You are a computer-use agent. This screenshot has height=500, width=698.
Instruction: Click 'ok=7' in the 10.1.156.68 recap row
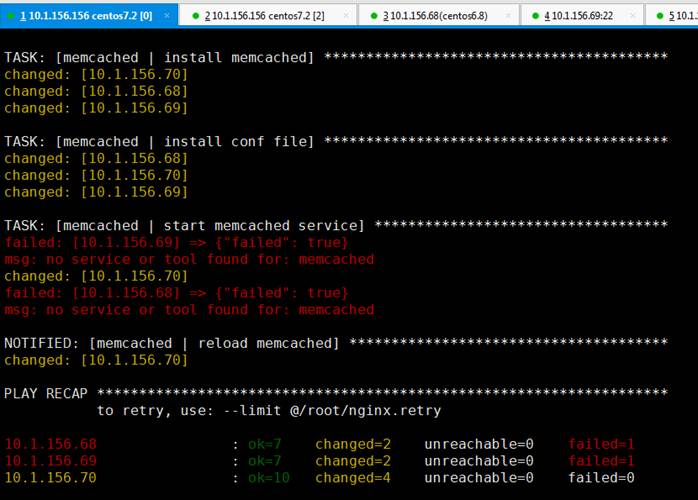tap(265, 444)
